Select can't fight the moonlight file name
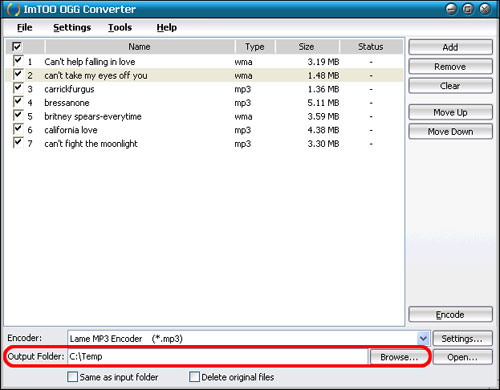The width and height of the screenshot is (500, 390). (91, 144)
